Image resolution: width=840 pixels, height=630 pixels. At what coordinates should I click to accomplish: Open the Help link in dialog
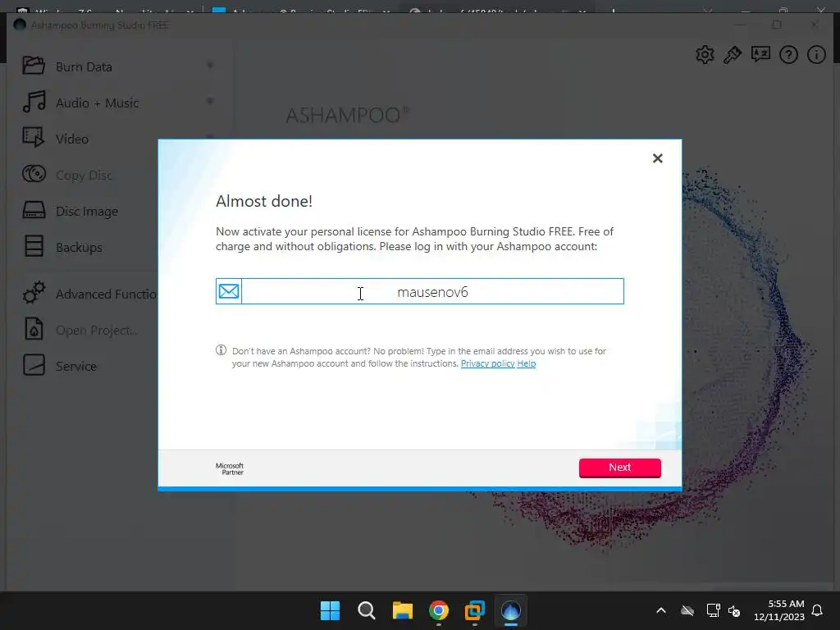coord(527,363)
